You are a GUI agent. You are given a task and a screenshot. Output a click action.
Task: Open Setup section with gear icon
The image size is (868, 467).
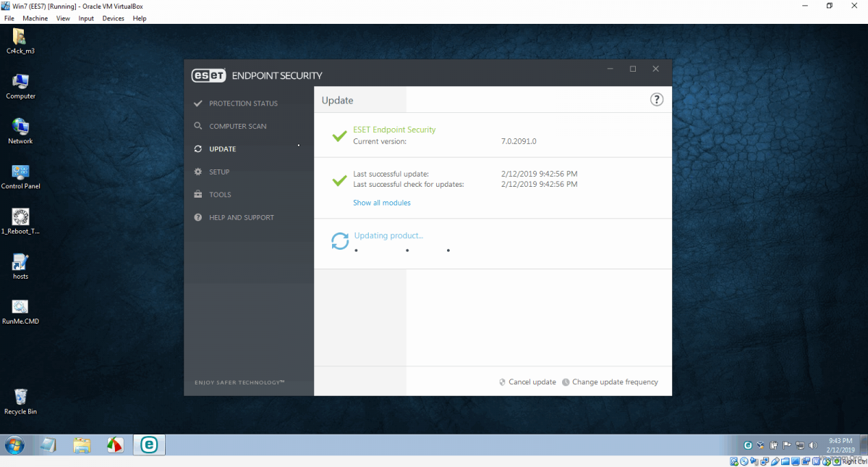[x=218, y=172]
